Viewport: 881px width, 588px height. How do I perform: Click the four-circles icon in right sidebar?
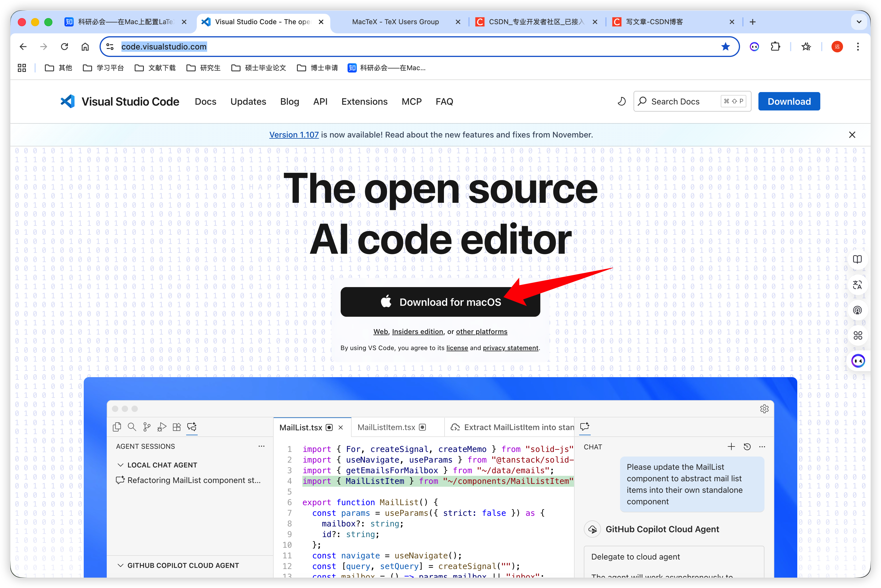[857, 336]
